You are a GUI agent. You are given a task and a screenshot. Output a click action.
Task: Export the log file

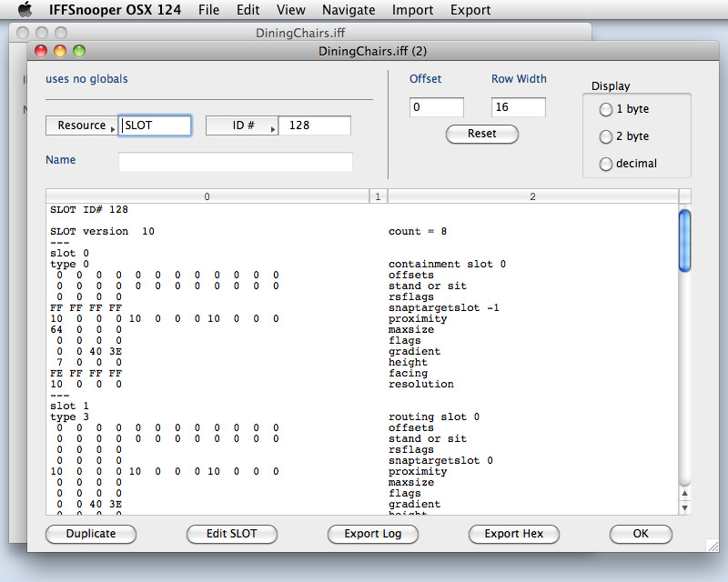(x=372, y=534)
